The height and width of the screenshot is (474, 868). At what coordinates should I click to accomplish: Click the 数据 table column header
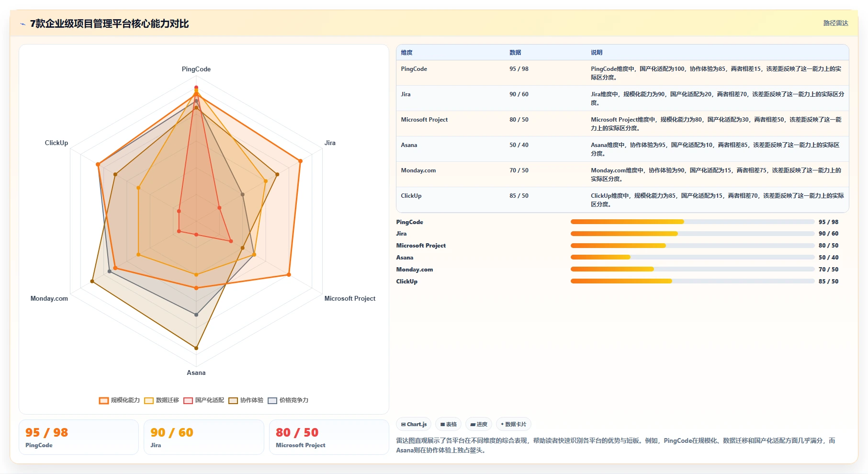tap(515, 53)
